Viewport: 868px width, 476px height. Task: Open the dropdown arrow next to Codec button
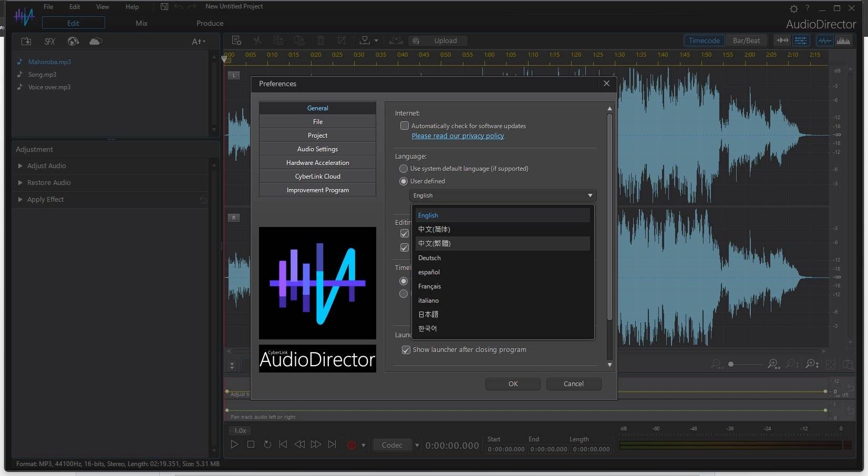[417, 446]
